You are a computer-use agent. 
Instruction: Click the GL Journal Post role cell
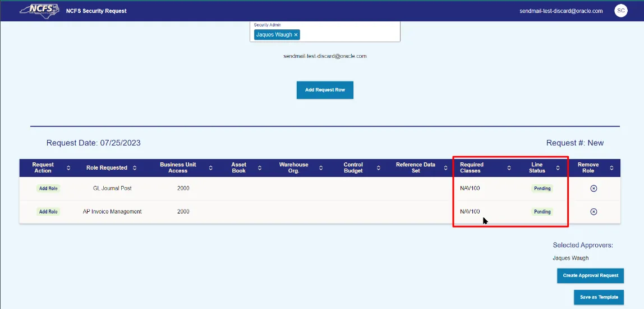point(112,188)
